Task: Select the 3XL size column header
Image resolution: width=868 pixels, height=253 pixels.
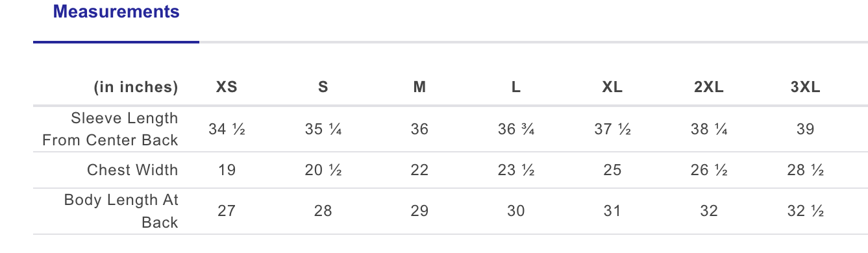Action: pyautogui.click(x=805, y=87)
